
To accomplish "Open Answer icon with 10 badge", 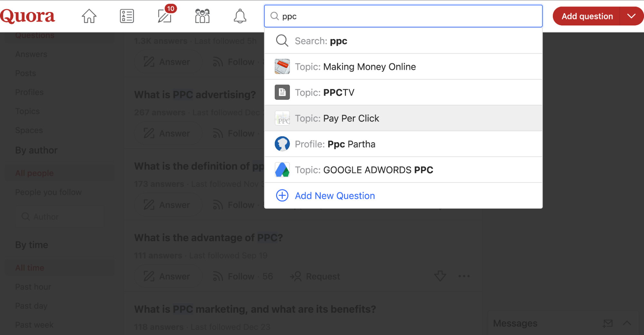I will coord(165,16).
